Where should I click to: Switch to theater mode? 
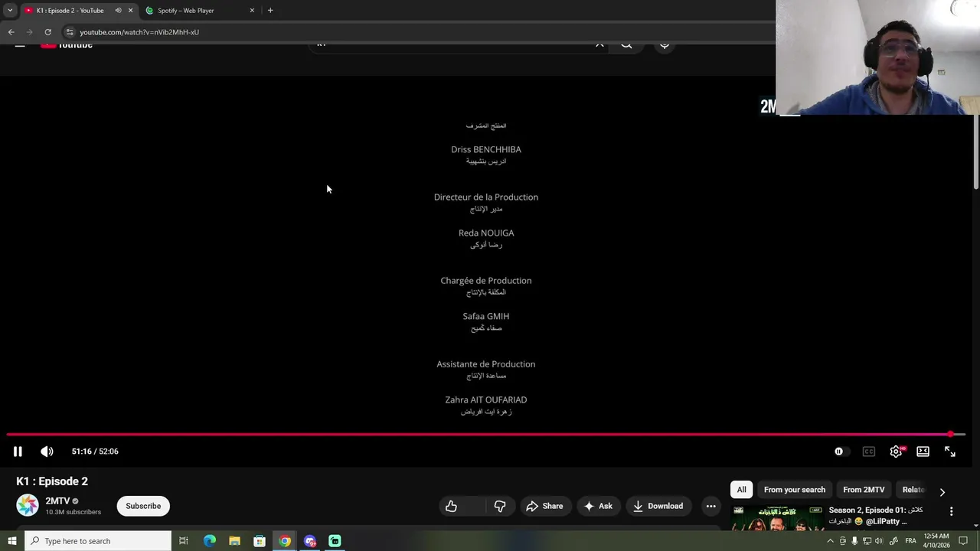pos(923,452)
